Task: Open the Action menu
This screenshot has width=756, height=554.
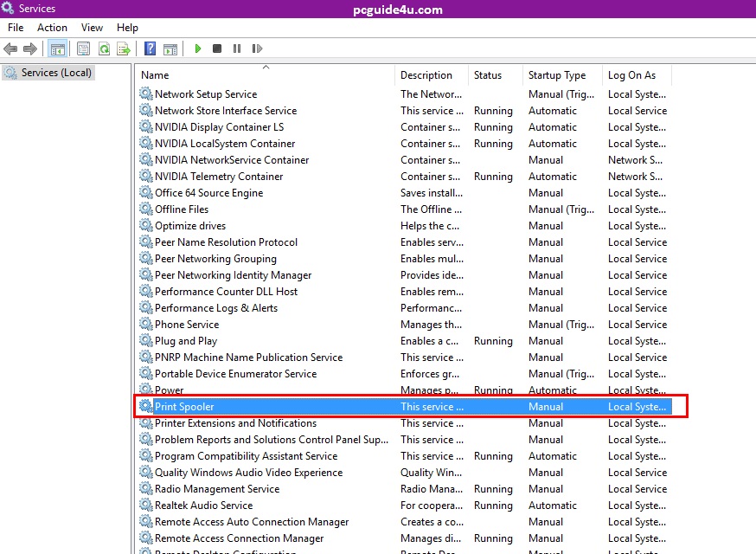Action: pyautogui.click(x=52, y=28)
